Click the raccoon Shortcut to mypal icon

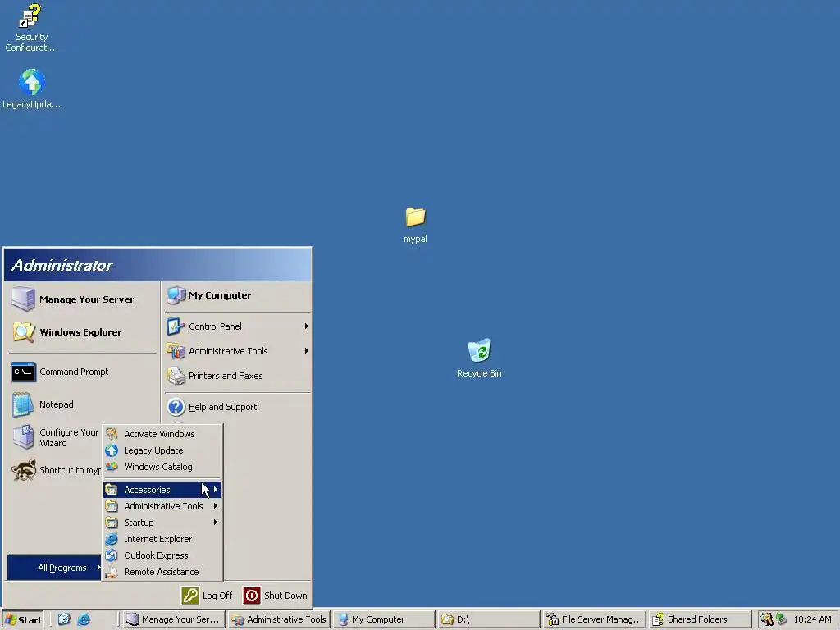point(24,470)
